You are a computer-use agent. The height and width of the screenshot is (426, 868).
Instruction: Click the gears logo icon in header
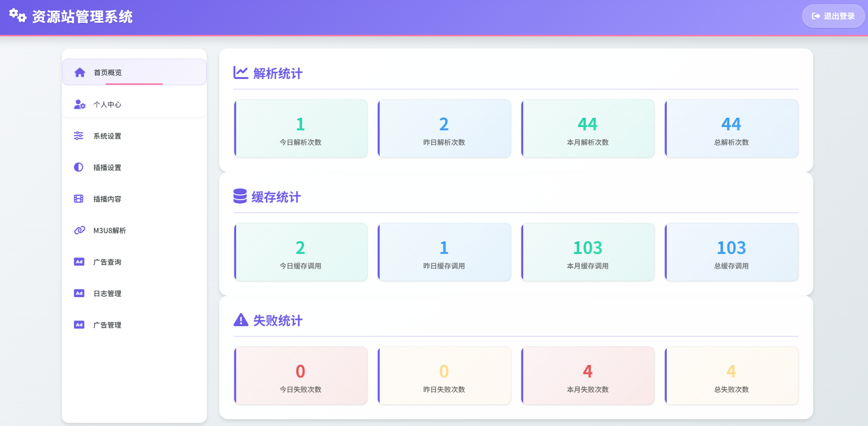pos(17,16)
